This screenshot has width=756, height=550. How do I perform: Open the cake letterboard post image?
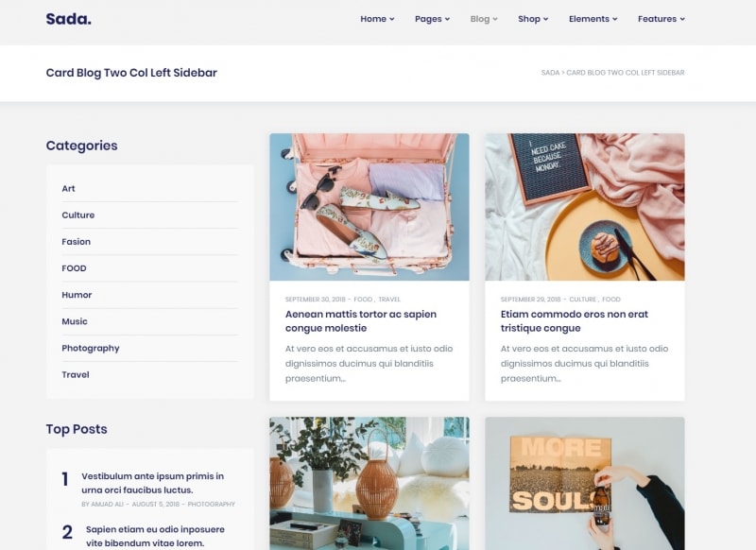[585, 207]
